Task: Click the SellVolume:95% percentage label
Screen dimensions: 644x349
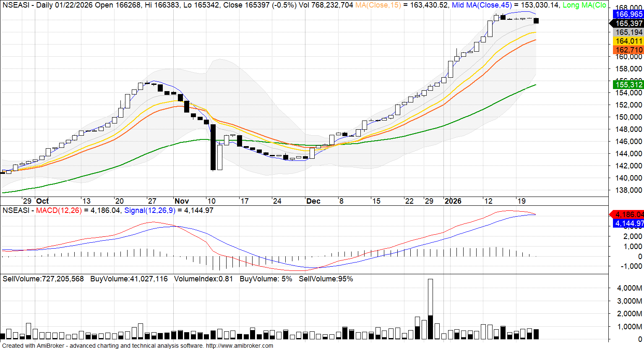Action: [x=326, y=279]
